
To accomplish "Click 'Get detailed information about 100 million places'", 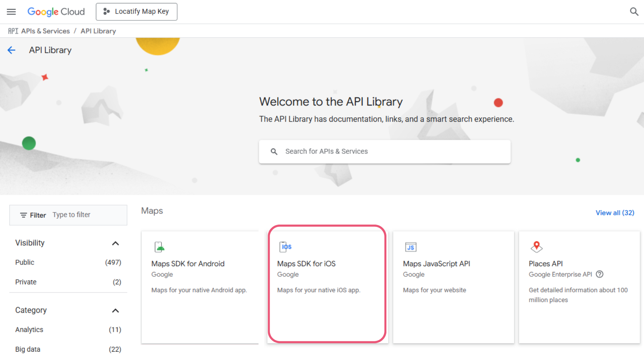I will click(x=578, y=295).
